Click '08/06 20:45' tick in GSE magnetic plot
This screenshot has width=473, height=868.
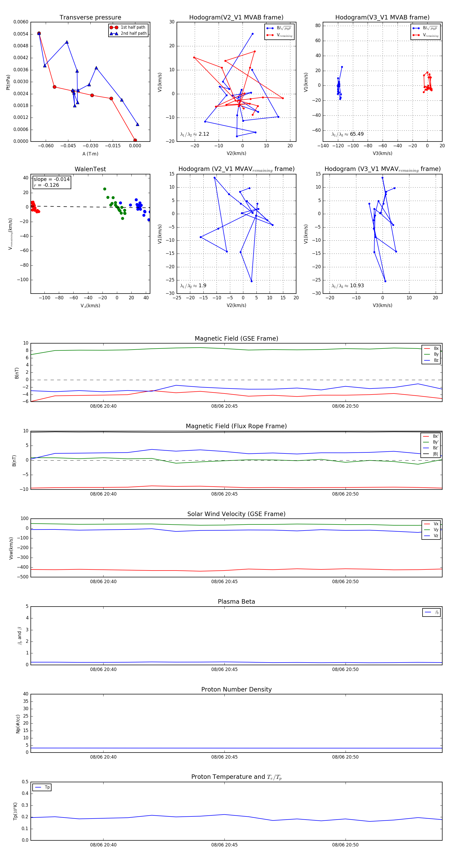pos(224,406)
